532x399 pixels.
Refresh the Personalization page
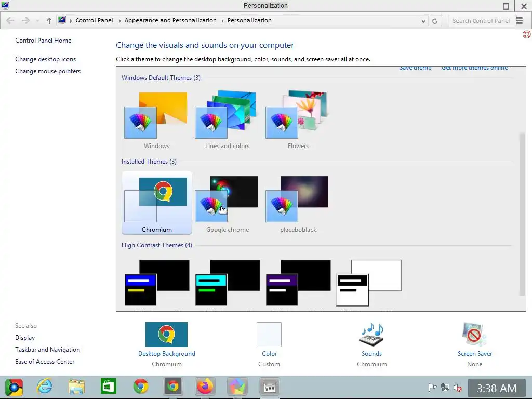pos(435,21)
